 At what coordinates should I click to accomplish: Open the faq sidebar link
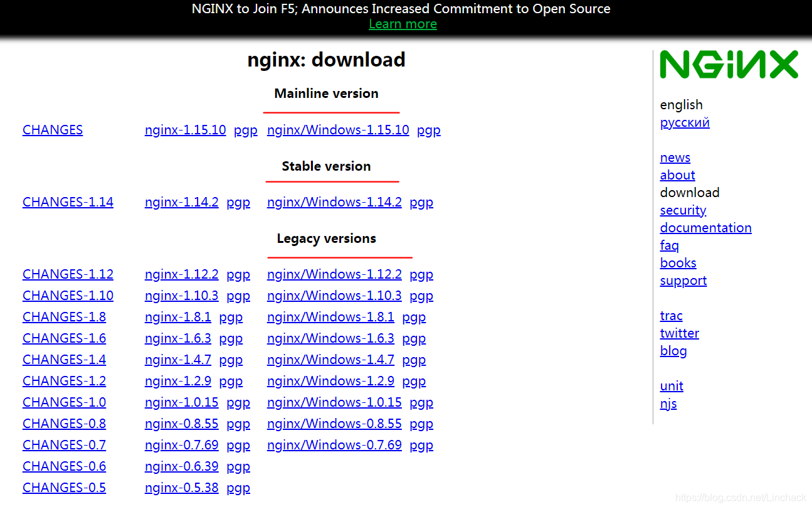pyautogui.click(x=669, y=245)
